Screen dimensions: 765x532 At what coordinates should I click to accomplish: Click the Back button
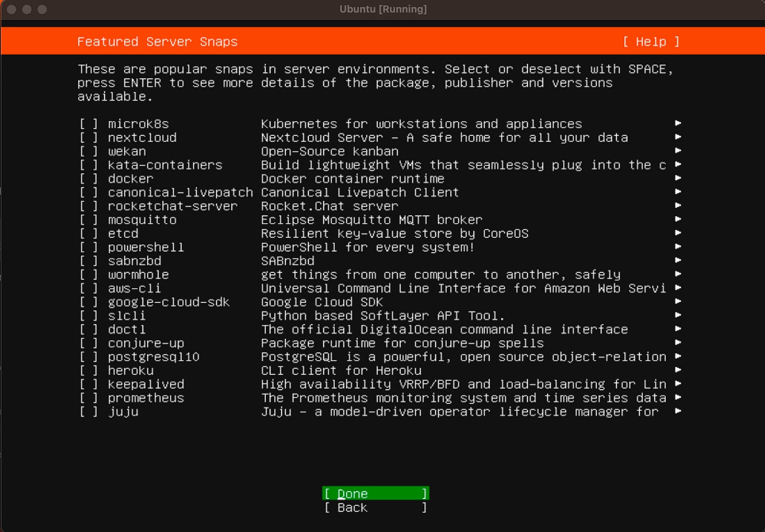(x=376, y=507)
